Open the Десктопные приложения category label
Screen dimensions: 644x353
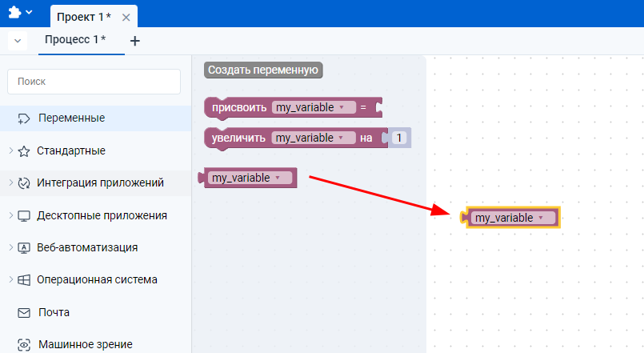(102, 215)
